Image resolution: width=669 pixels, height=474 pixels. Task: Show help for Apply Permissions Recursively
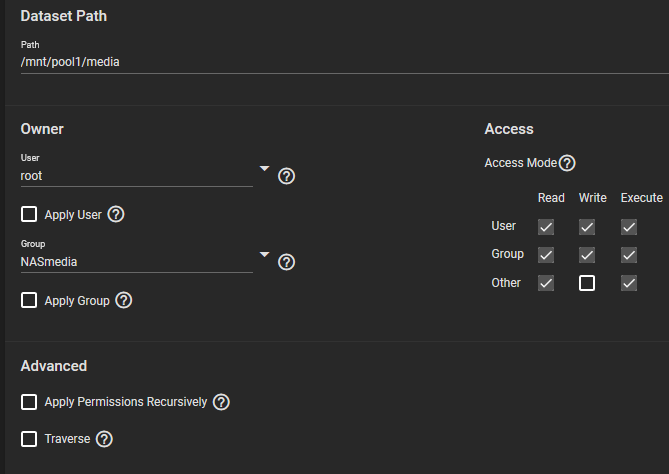(x=222, y=402)
